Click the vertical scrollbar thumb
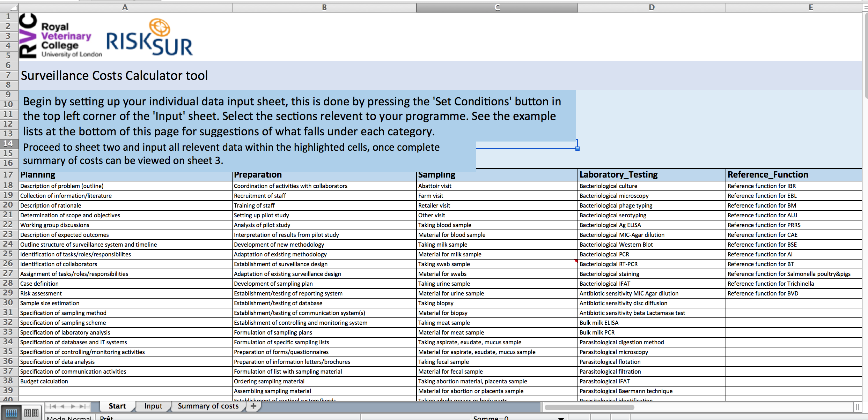The height and width of the screenshot is (420, 868). [867, 56]
